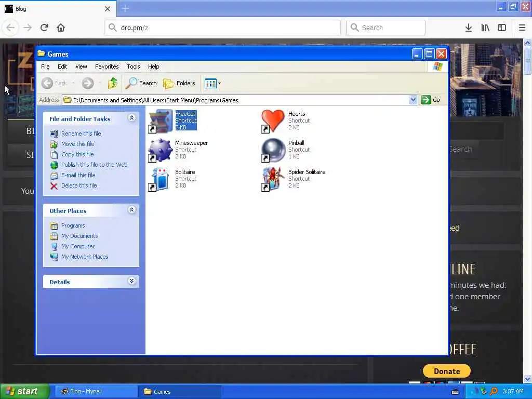Screen dimensions: 532x399
Task: Click the browser forward arrow
Action: [28, 28]
